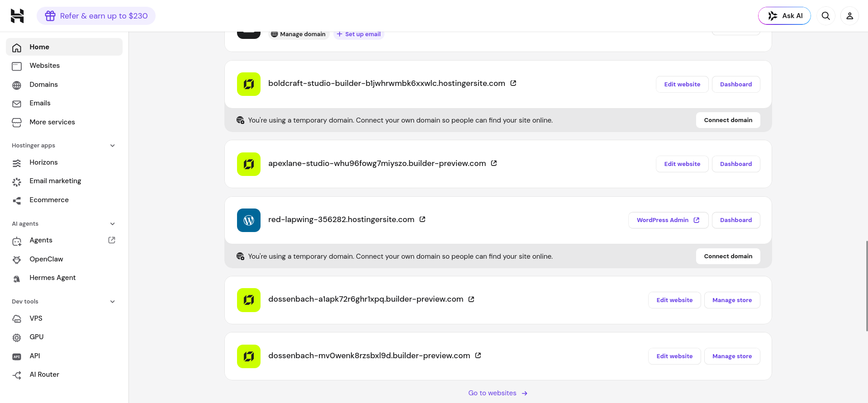This screenshot has height=403, width=868.
Task: Open More services in sidebar
Action: point(64,122)
